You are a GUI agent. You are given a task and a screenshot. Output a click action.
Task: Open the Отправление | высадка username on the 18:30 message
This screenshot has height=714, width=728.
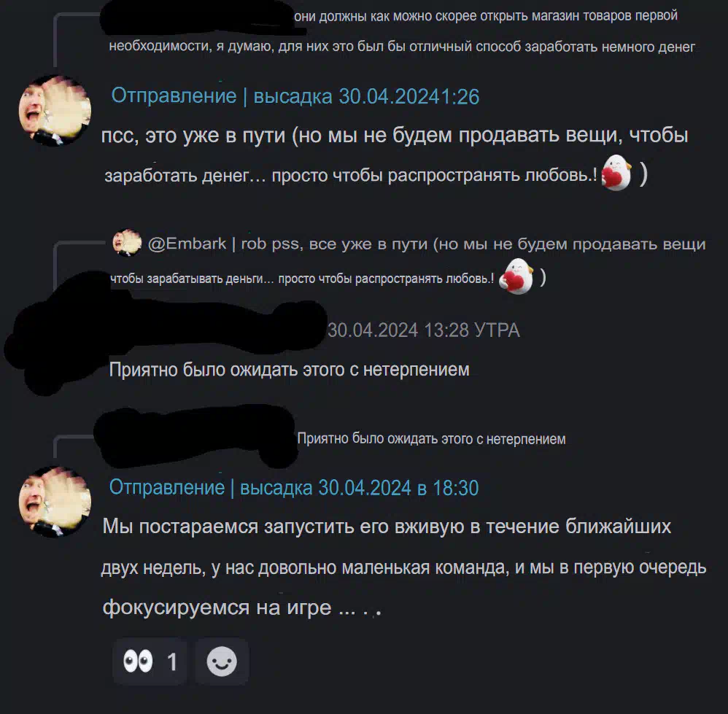[211, 487]
